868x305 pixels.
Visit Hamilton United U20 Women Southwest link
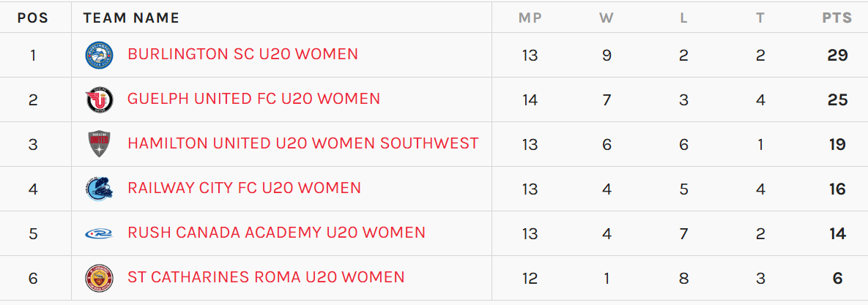point(303,143)
